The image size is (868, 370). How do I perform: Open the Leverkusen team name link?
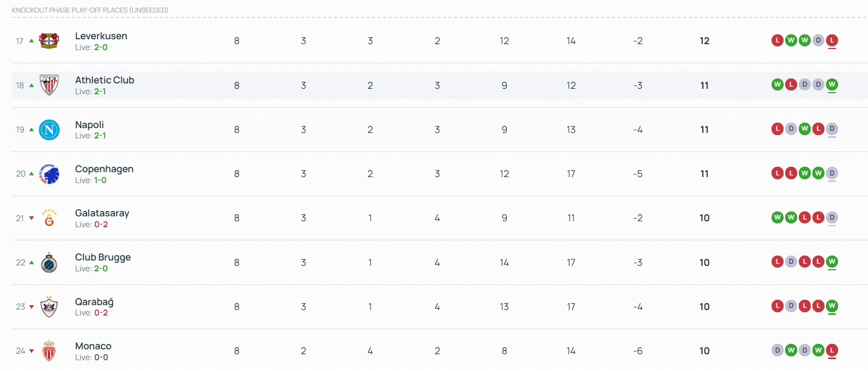[x=101, y=36]
